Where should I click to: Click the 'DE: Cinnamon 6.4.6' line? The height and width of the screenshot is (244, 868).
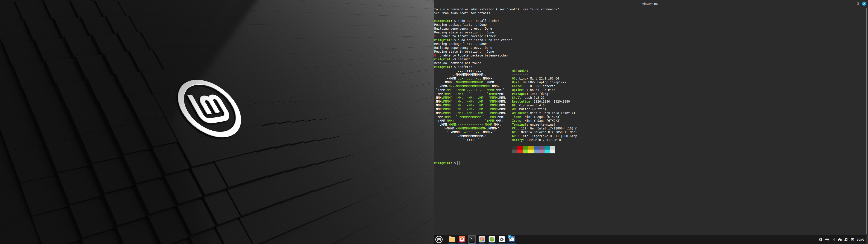528,106
